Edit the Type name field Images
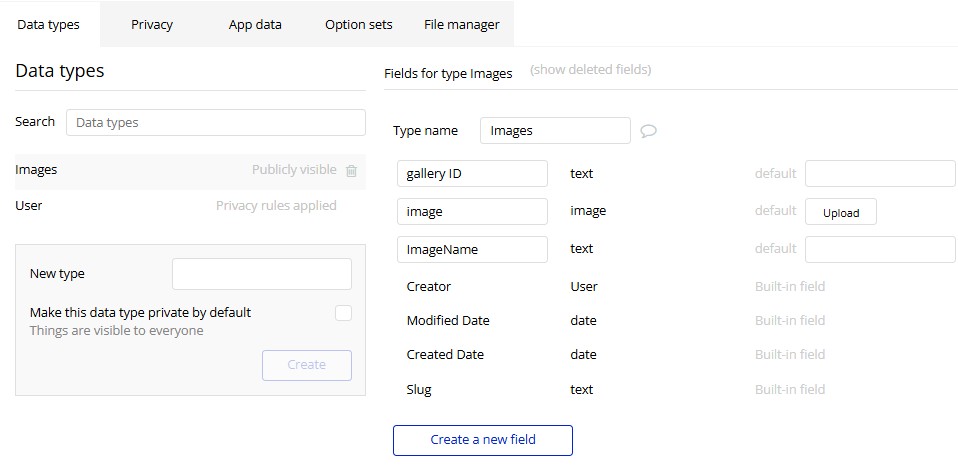 pos(555,131)
